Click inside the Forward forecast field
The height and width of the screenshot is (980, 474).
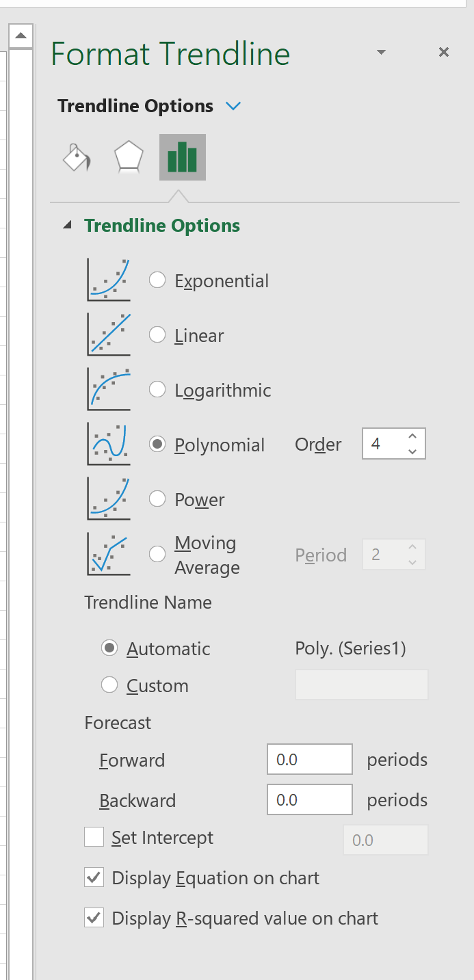[x=309, y=759]
